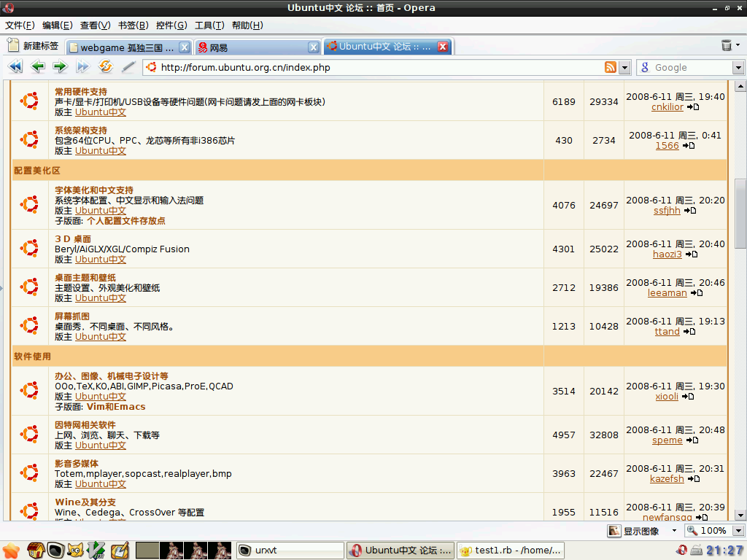Click the page scrollbar up arrow
Screen dimensions: 747x560
[740, 86]
